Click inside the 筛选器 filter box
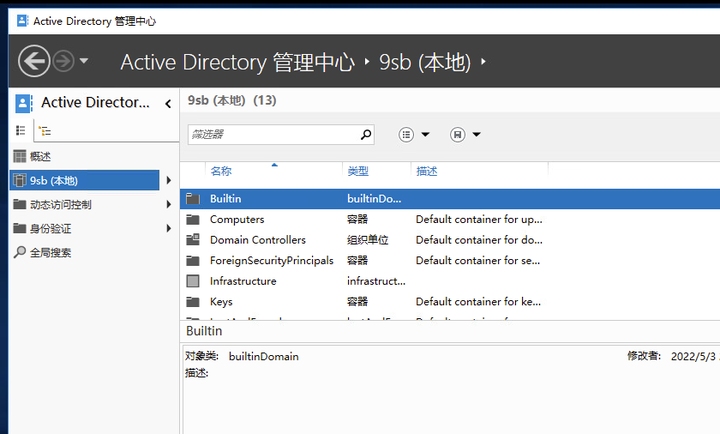Image resolution: width=720 pixels, height=434 pixels. pos(270,134)
